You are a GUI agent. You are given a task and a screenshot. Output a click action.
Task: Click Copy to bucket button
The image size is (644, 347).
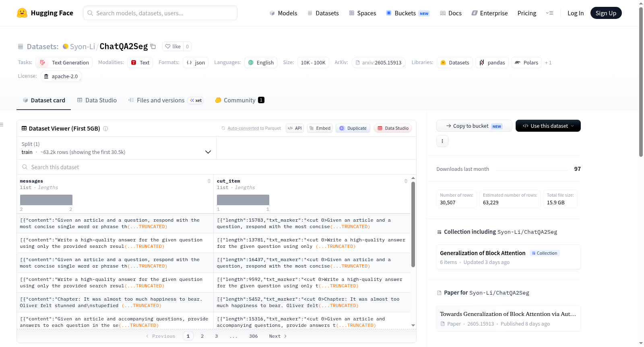point(474,126)
